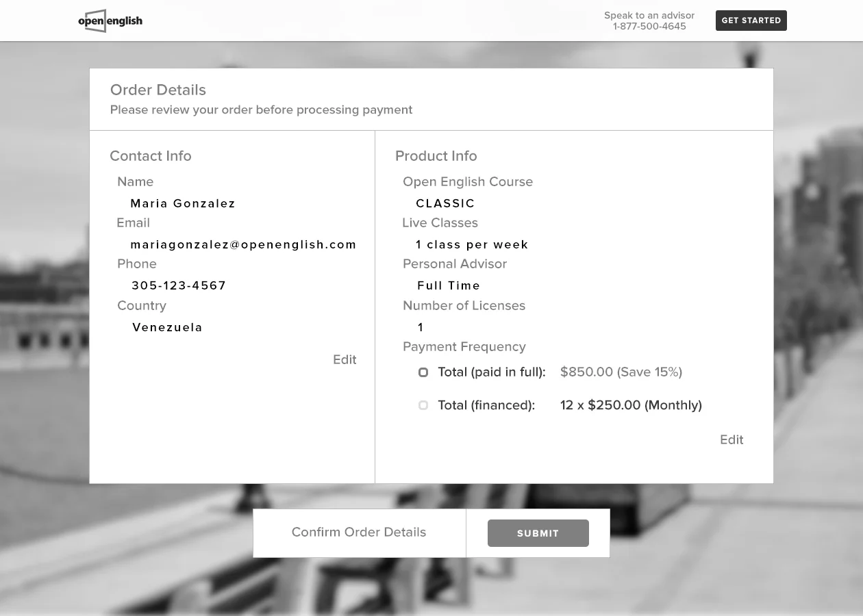Image resolution: width=863 pixels, height=616 pixels.
Task: Click the email mariagonzalez@openenglish.com
Action: tap(244, 244)
